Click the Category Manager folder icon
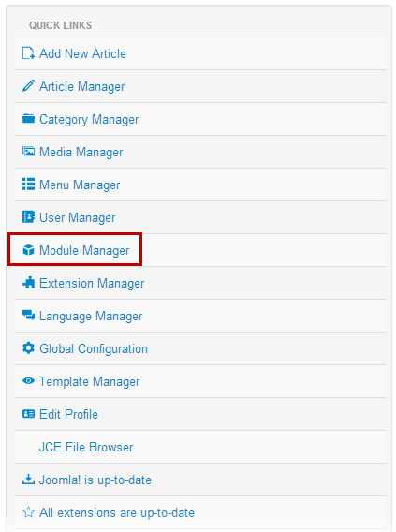The width and height of the screenshot is (396, 532). pos(28,119)
